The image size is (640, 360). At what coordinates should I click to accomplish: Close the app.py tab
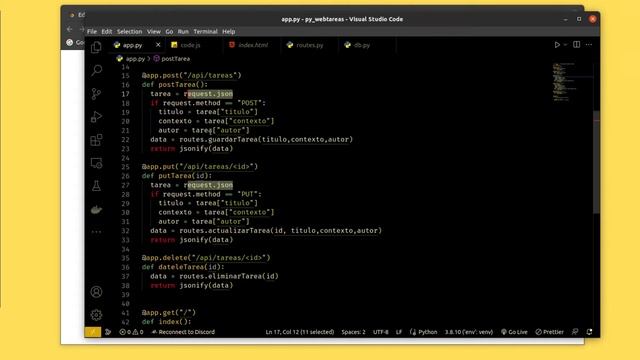point(158,45)
